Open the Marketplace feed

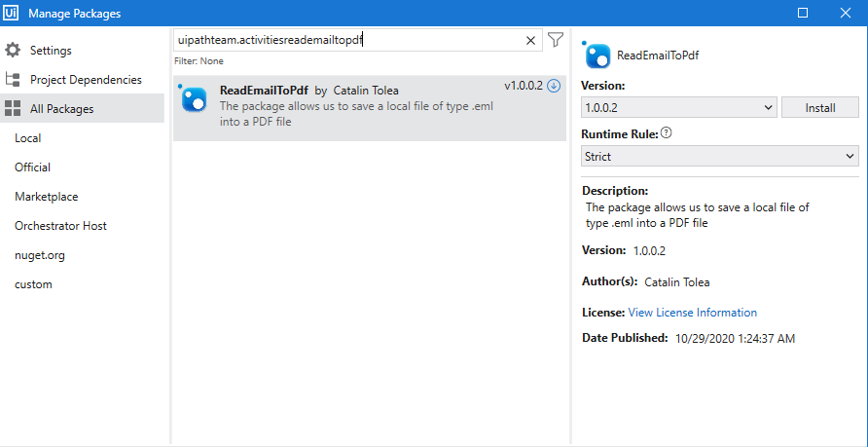click(x=47, y=197)
